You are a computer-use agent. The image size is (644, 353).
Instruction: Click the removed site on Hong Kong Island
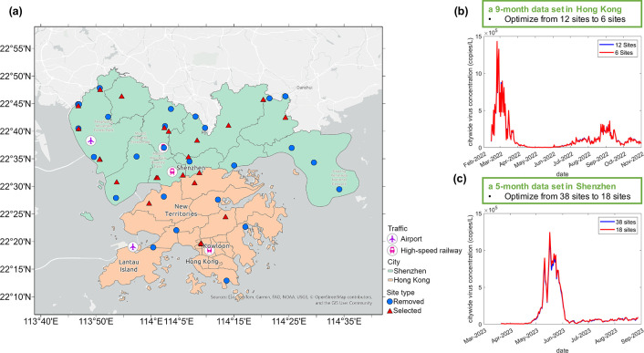(x=226, y=281)
